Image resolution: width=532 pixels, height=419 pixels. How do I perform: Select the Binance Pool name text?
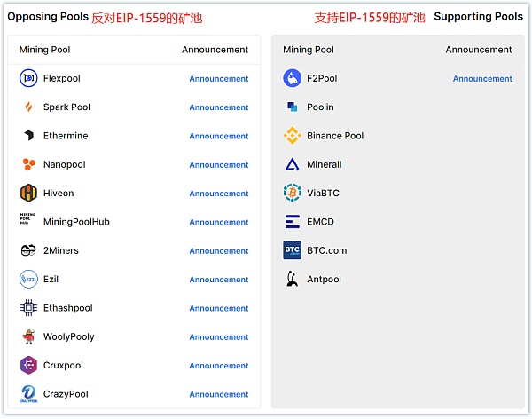(335, 136)
